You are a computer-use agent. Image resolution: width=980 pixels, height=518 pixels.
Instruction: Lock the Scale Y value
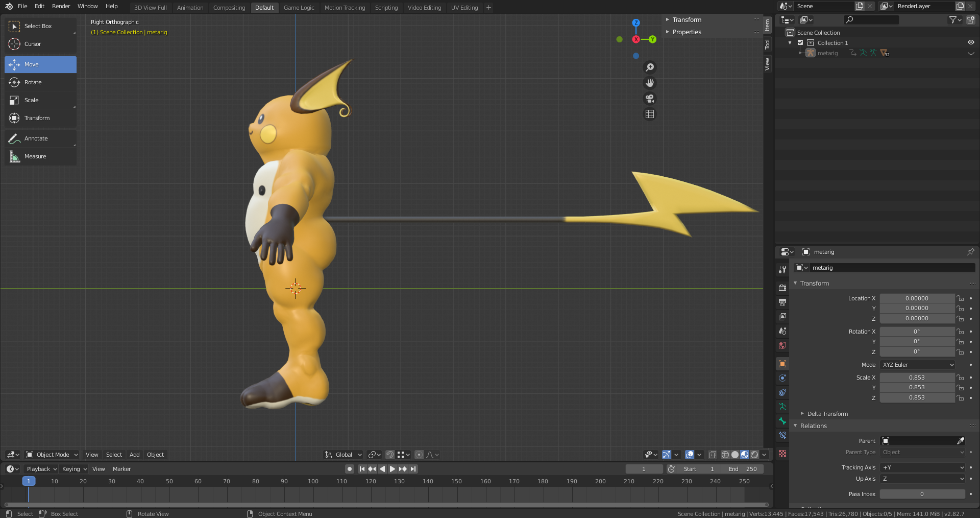pos(960,388)
